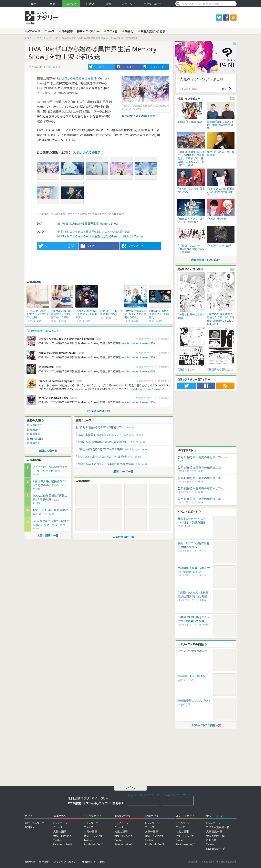Click the Comic Natalie logo
This screenshot has width=261, height=868.
pos(41,18)
